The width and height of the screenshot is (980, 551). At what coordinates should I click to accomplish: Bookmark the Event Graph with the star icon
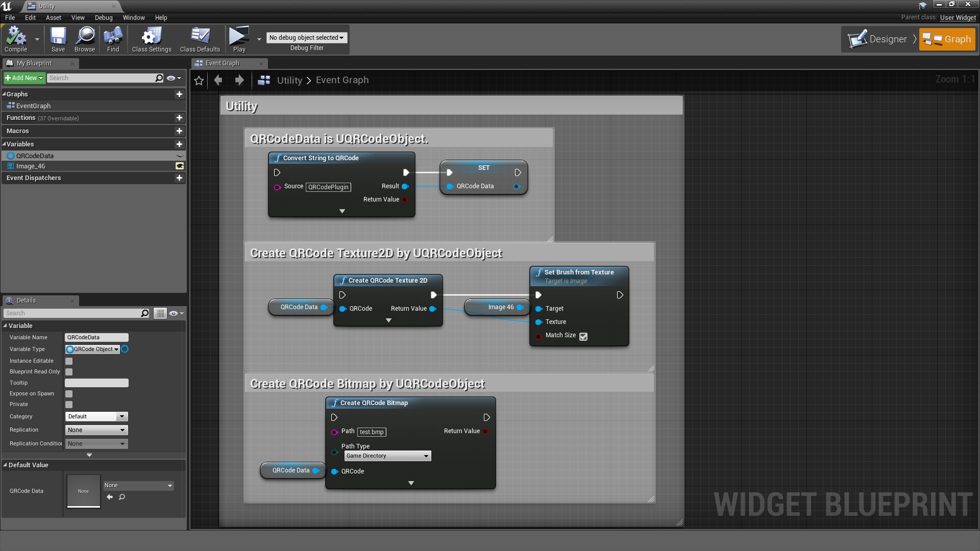199,80
